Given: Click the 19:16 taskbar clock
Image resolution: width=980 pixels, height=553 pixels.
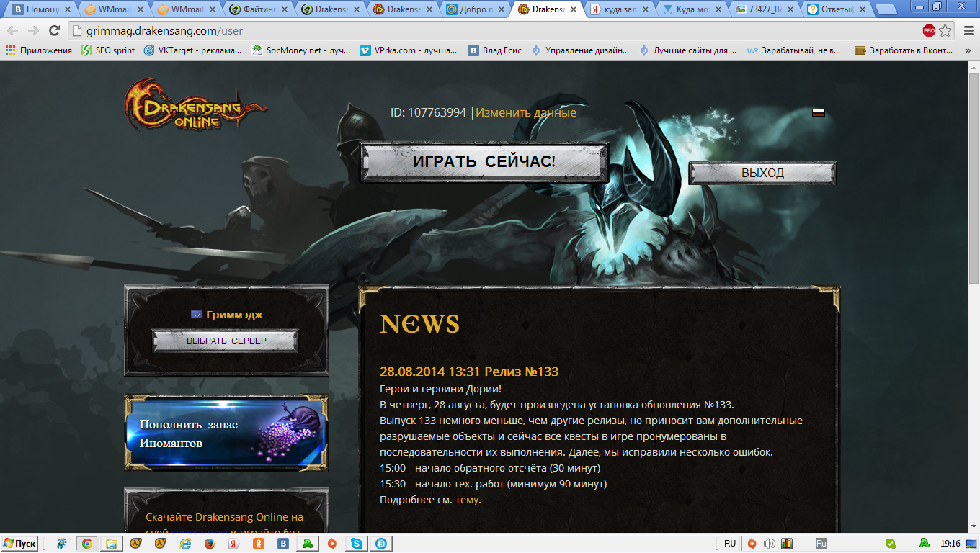Looking at the screenshot, I should 950,544.
